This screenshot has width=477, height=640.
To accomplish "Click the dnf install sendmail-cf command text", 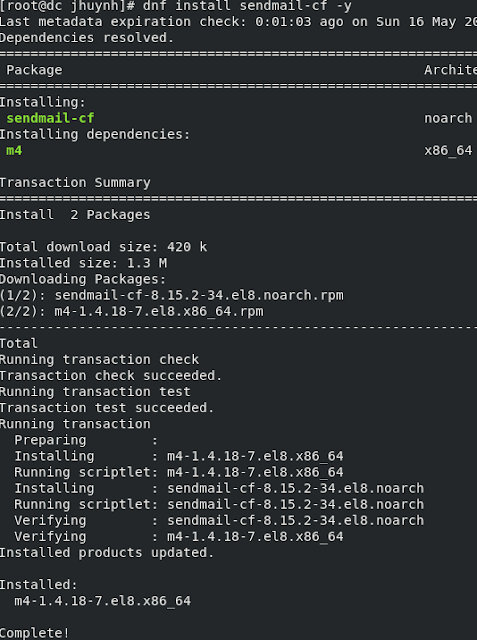I will coord(247,6).
